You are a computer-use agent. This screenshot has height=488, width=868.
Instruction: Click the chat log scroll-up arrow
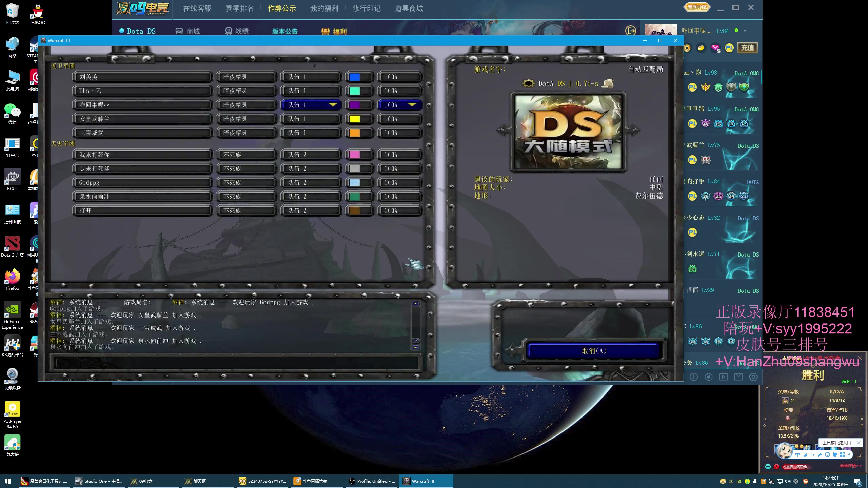coord(416,304)
